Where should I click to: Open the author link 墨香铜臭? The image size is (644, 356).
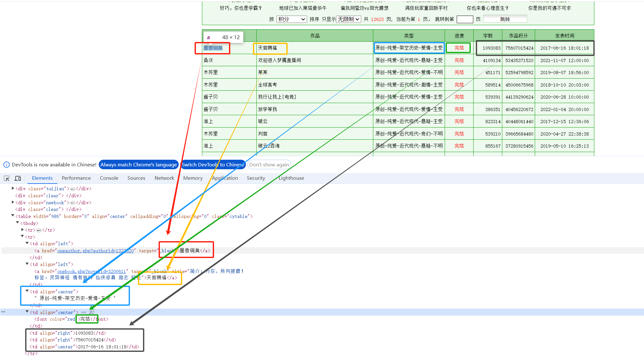tap(213, 48)
